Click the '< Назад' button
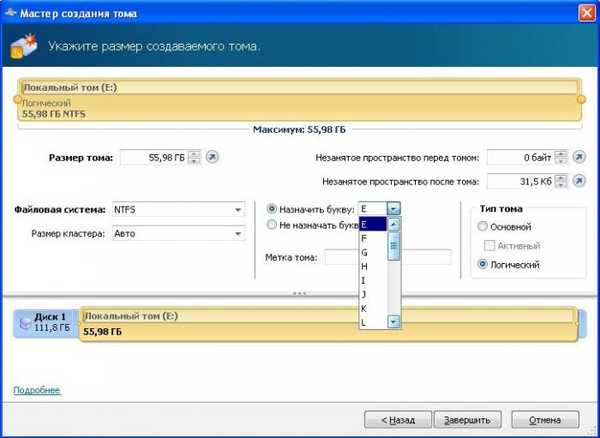The height and width of the screenshot is (438, 600). tap(398, 420)
